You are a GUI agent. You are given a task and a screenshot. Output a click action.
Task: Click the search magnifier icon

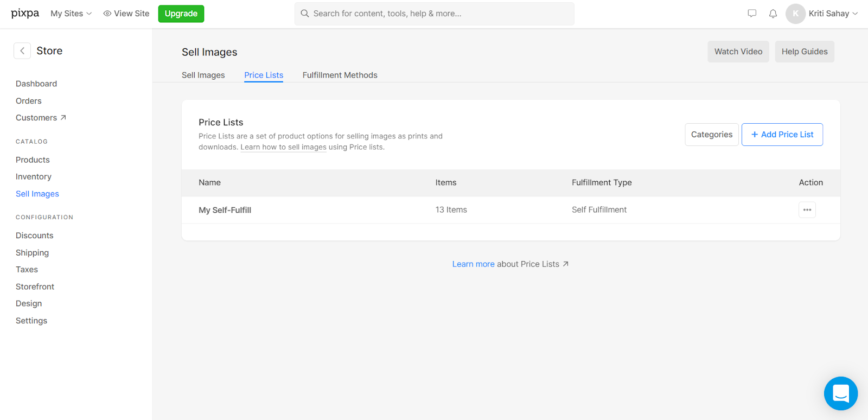(x=305, y=14)
